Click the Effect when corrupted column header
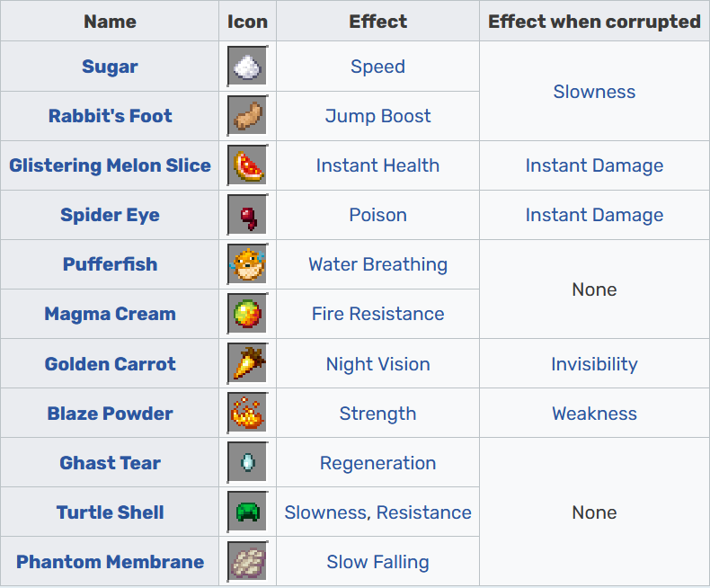The width and height of the screenshot is (710, 588). (x=594, y=22)
